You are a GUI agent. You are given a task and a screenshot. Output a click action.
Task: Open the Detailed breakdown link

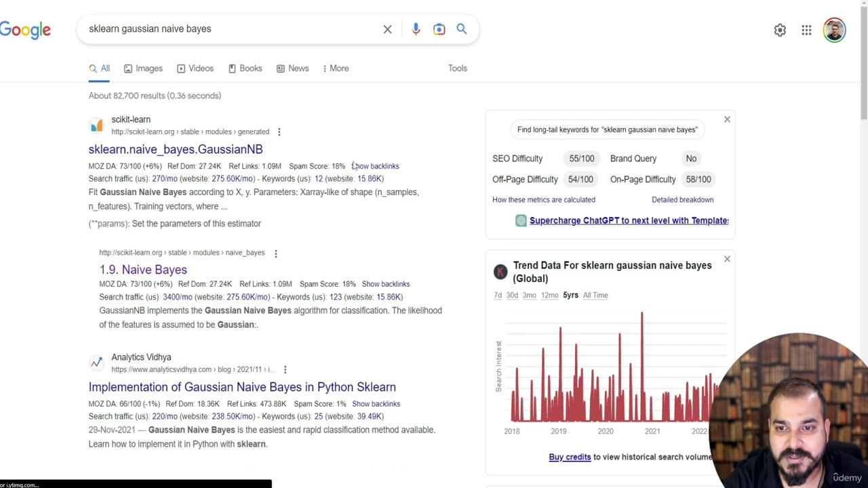(682, 200)
